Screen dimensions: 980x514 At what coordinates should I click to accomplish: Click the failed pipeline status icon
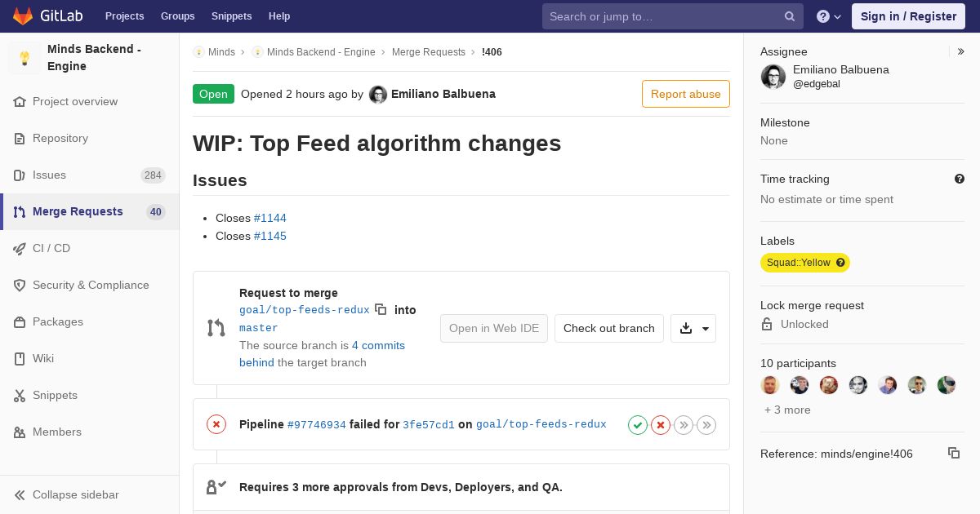click(x=216, y=424)
